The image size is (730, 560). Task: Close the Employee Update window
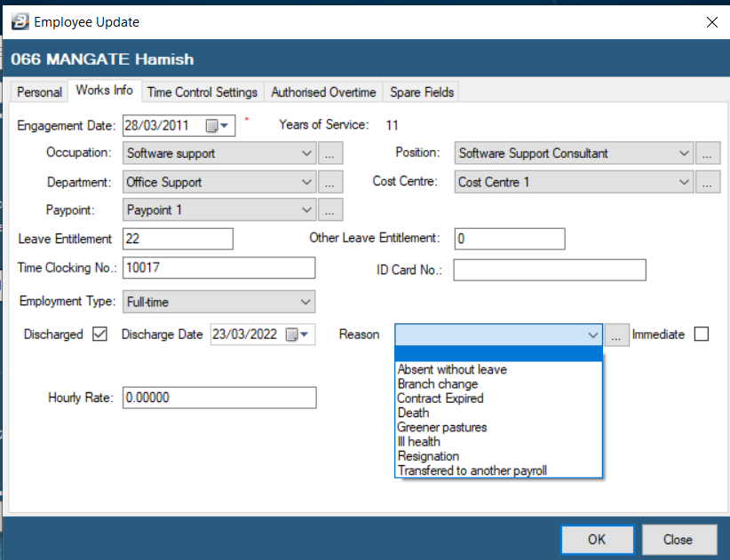[x=712, y=22]
